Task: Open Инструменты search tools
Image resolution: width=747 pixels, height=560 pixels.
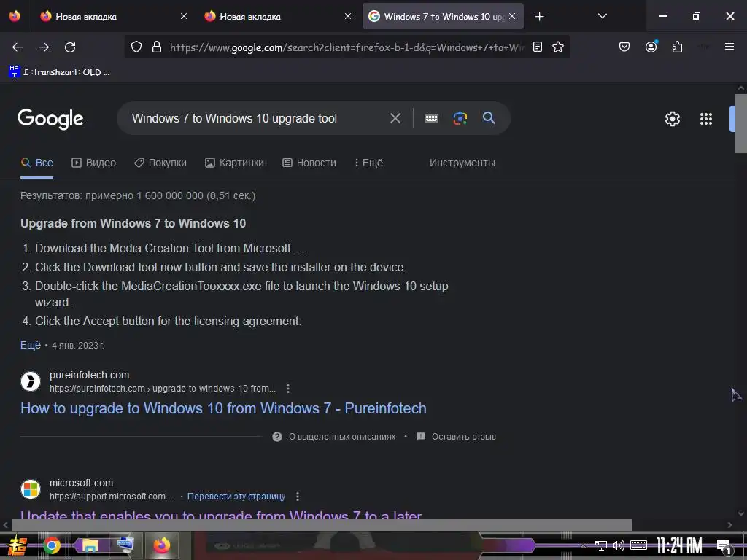Action: coord(462,163)
